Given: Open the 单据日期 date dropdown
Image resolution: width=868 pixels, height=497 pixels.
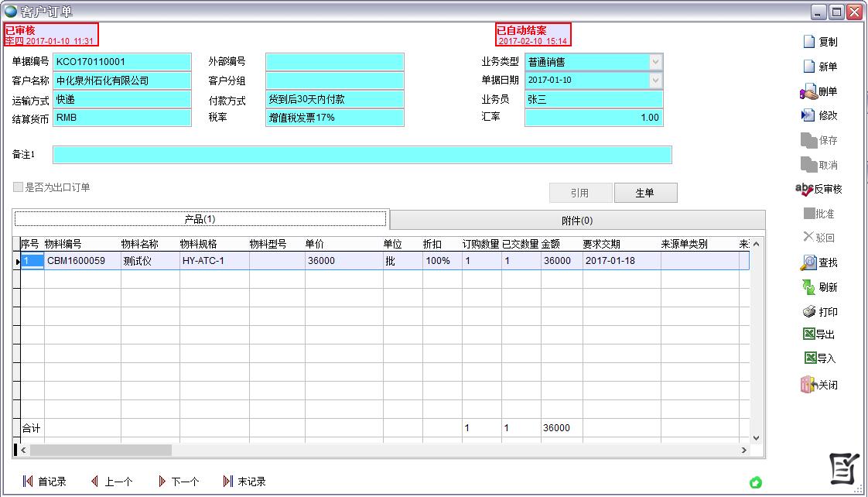Looking at the screenshot, I should pyautogui.click(x=655, y=81).
